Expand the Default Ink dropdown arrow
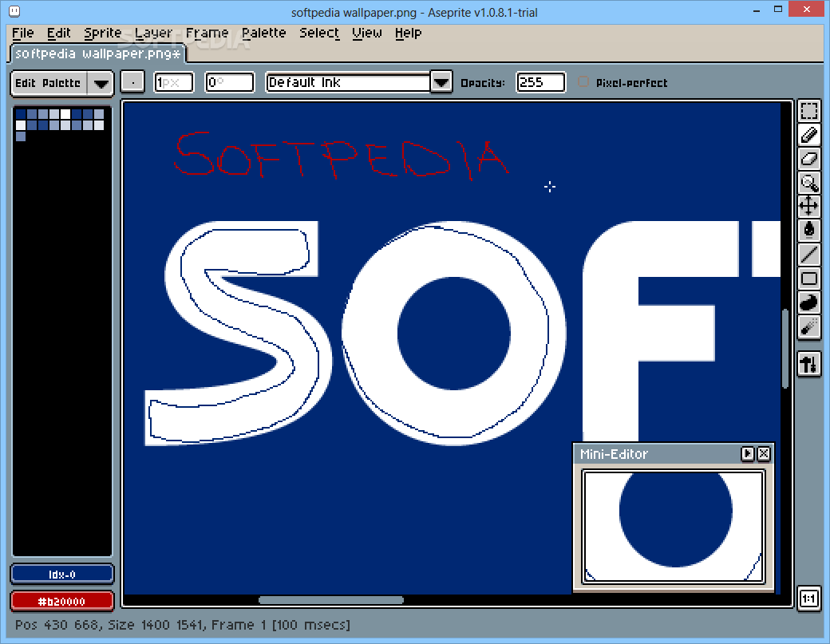The height and width of the screenshot is (644, 830). pos(441,82)
